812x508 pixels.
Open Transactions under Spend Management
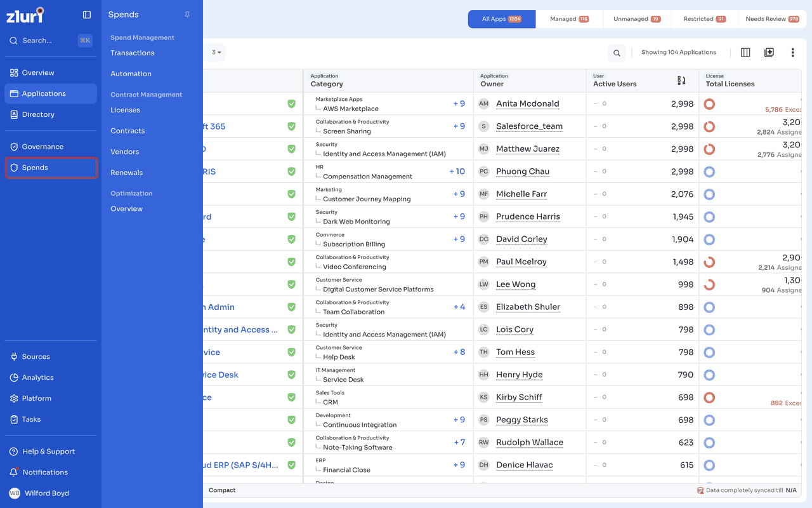(133, 53)
